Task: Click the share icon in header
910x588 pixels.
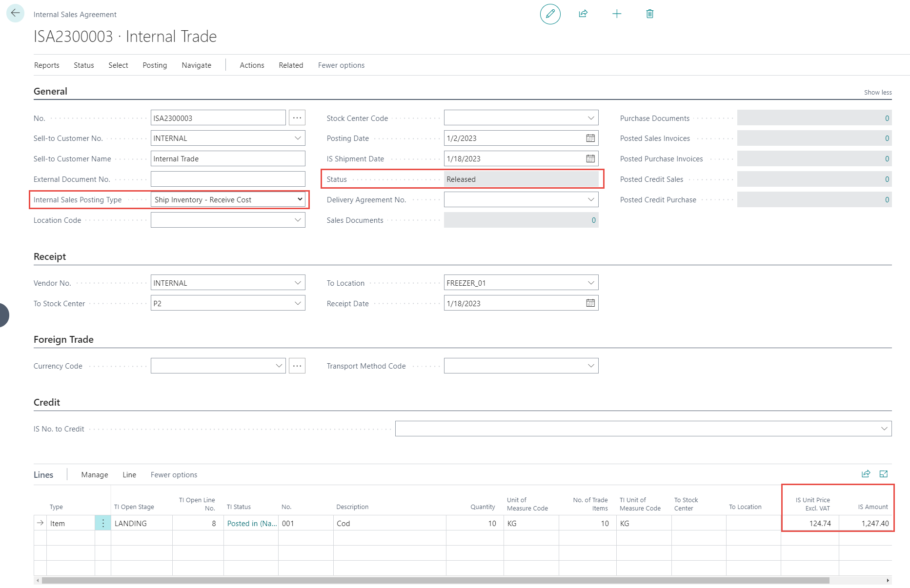Action: [x=583, y=14]
